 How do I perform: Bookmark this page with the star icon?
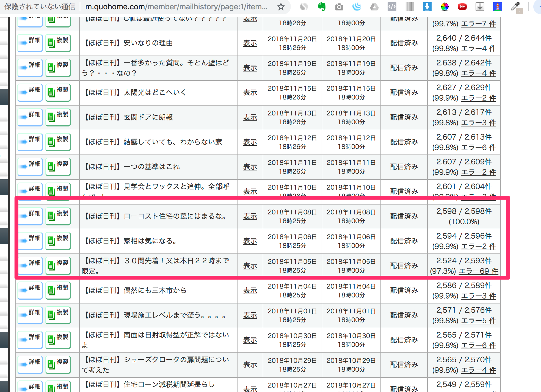(x=281, y=7)
